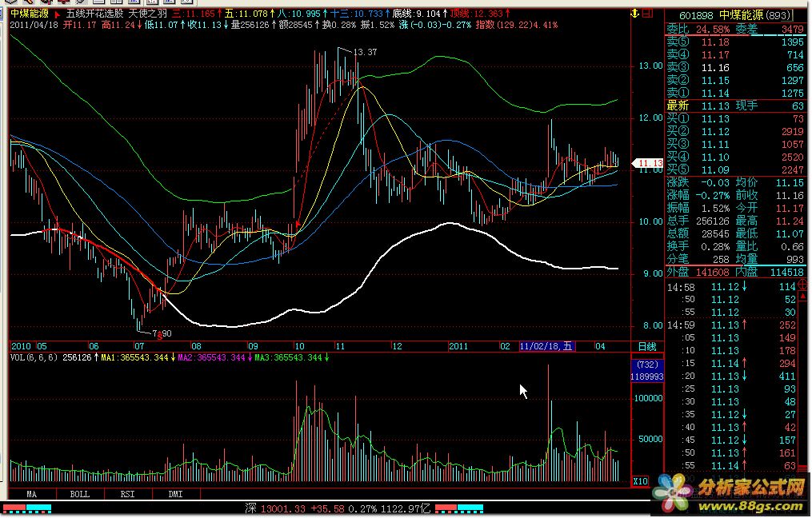Click the 买① 11.13 bid row
Image resolution: width=812 pixels, height=518 pixels.
[735, 119]
